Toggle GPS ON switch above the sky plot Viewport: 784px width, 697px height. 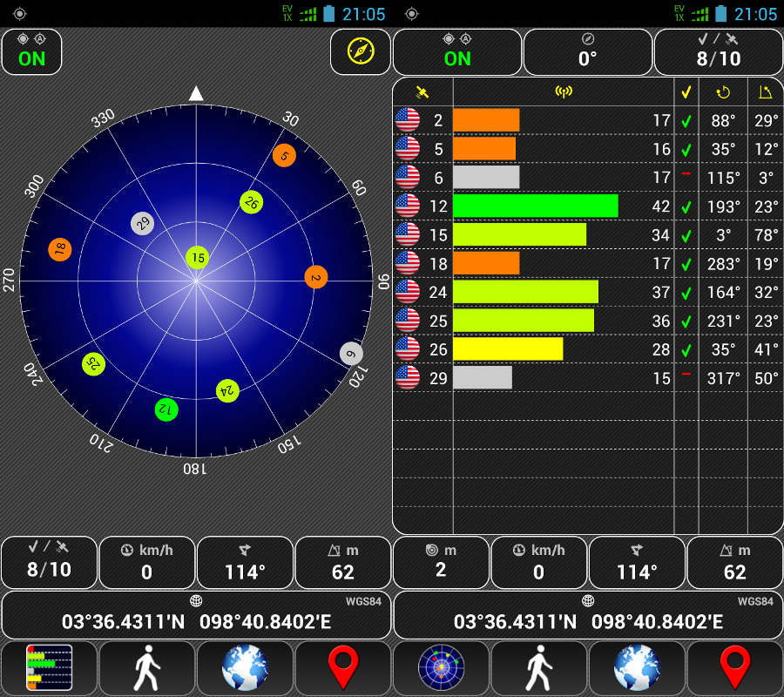point(32,52)
